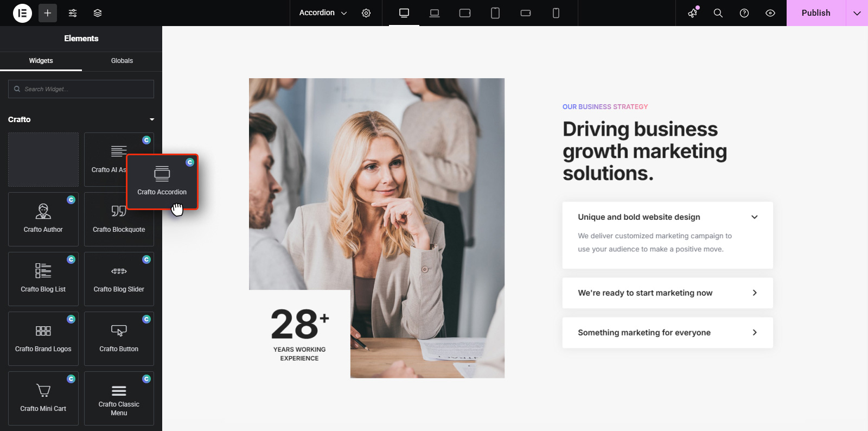This screenshot has width=868, height=431.
Task: Focus the Search Widget field
Action: tap(81, 89)
